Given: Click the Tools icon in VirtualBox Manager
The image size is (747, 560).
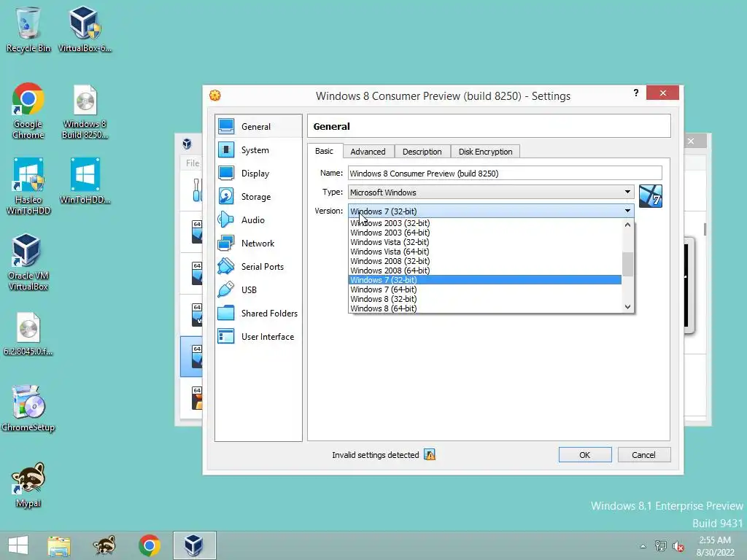Looking at the screenshot, I should pyautogui.click(x=197, y=190).
